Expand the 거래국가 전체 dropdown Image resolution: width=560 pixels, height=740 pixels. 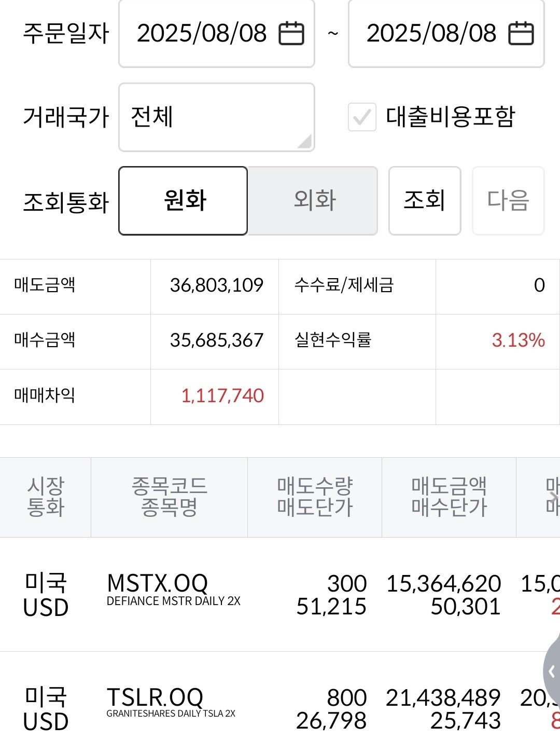pos(217,117)
